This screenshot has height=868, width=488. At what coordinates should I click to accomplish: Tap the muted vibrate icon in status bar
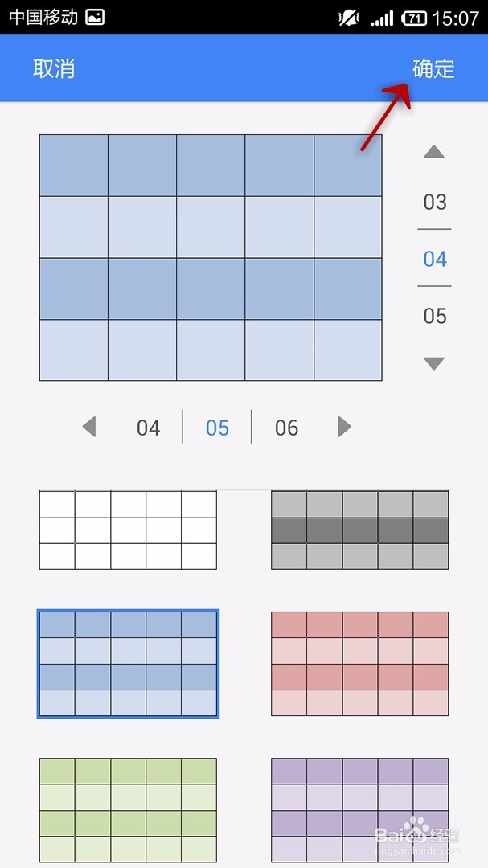349,18
